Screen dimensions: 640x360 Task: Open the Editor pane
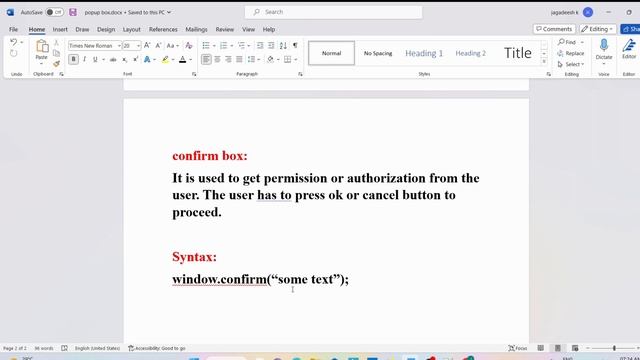click(629, 49)
